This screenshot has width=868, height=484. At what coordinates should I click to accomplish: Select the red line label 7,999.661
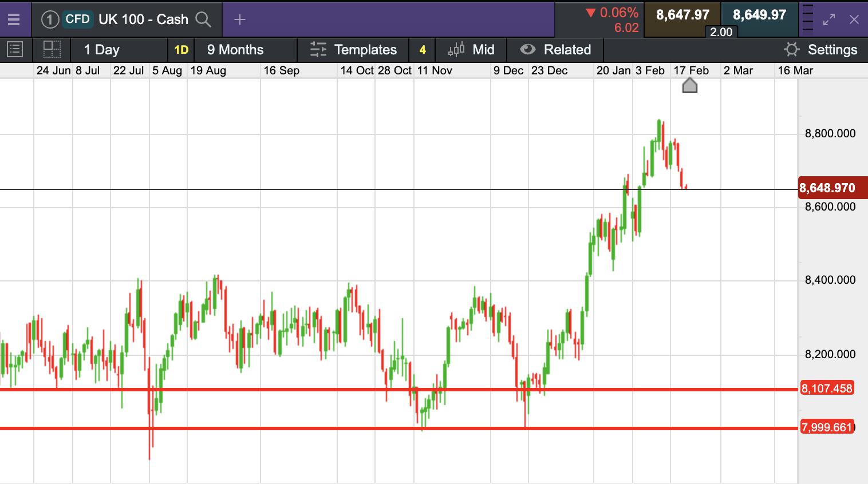[x=827, y=427]
